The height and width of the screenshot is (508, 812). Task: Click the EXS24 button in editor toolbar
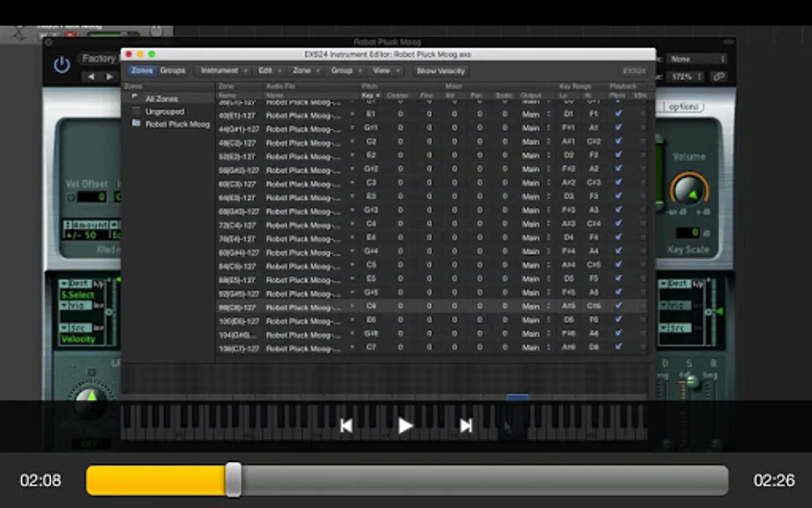click(634, 71)
